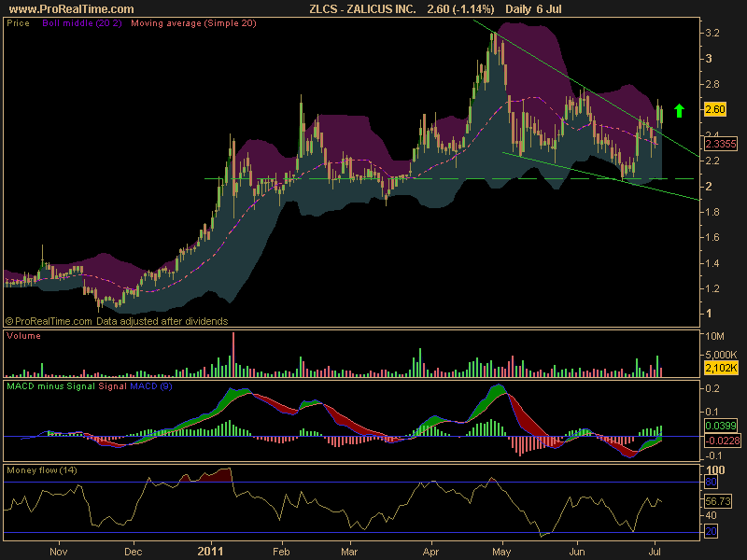Click the 1.8 price axis label
The image size is (747, 560).
[x=712, y=212]
